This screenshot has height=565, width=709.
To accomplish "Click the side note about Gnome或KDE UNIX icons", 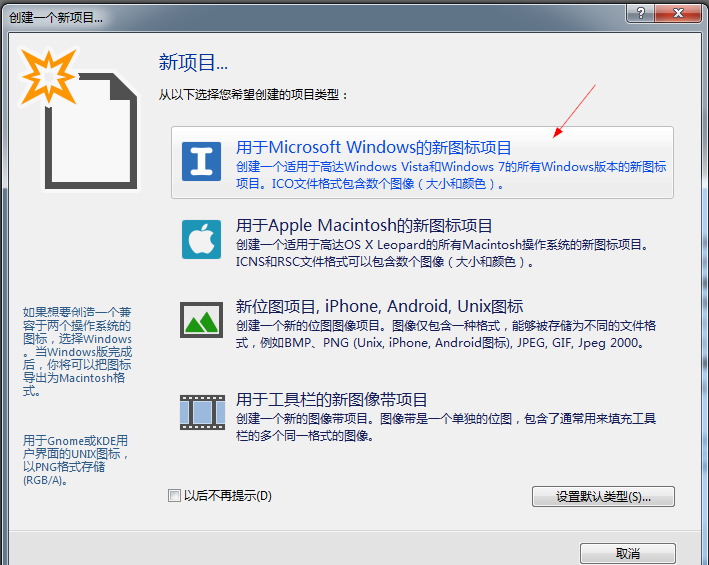I will coord(76,460).
